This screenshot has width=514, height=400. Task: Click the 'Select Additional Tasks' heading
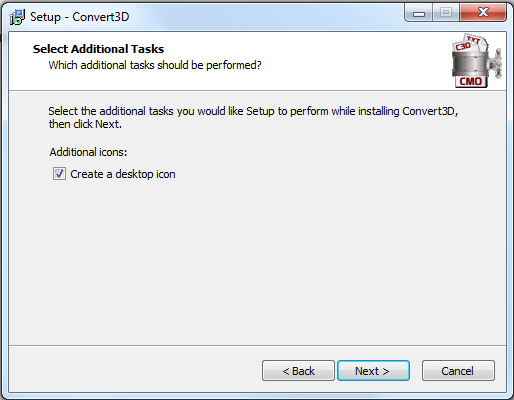(x=98, y=49)
